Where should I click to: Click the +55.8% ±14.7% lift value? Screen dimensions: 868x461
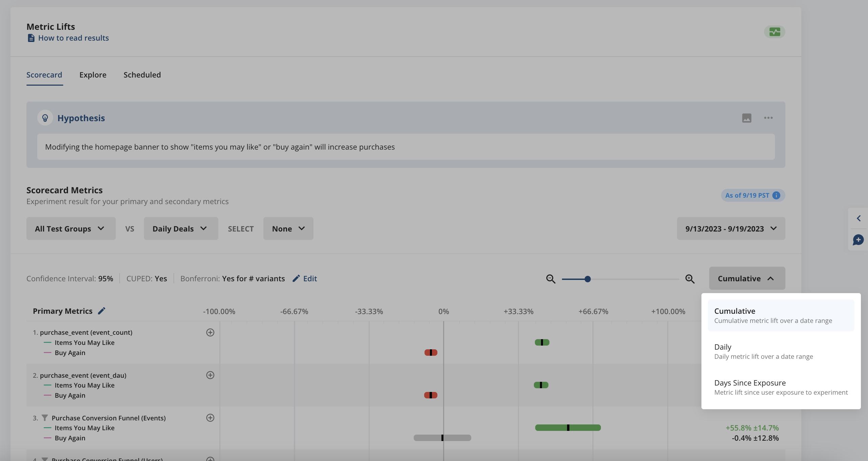752,428
